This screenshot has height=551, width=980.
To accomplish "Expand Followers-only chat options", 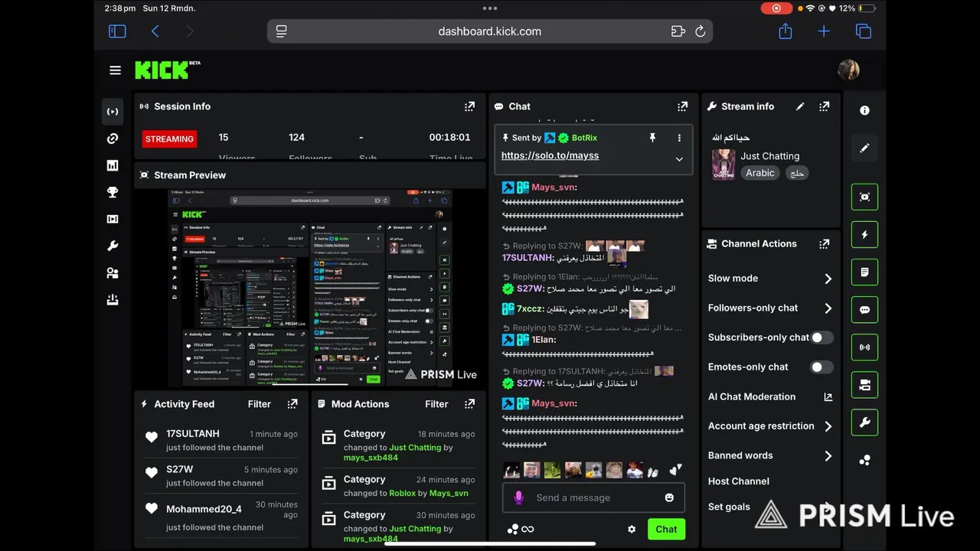I will click(828, 308).
